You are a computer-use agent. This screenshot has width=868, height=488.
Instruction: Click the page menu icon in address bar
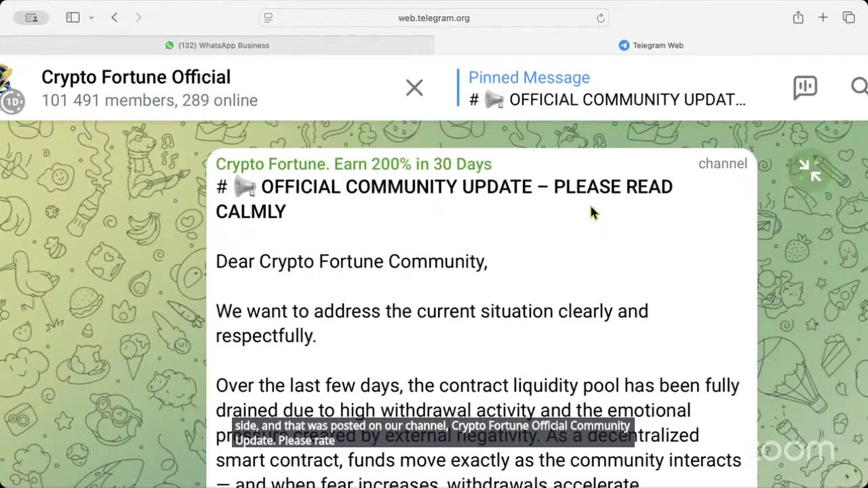coord(269,18)
